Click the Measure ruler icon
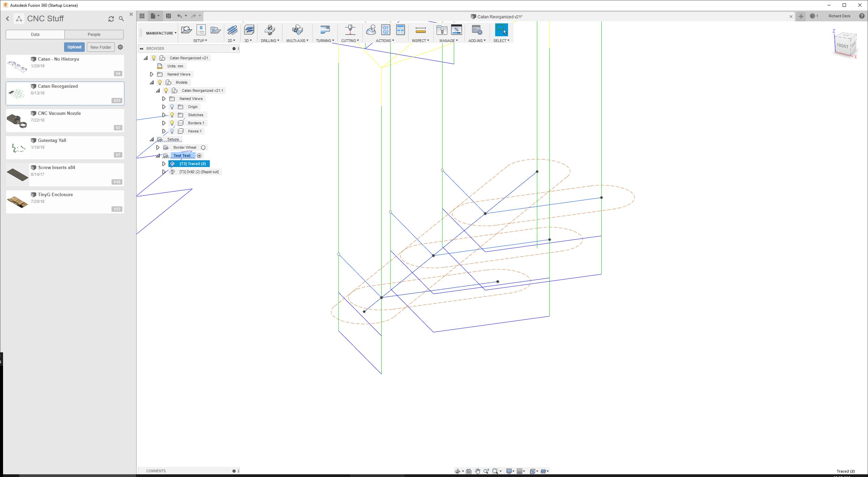This screenshot has width=868, height=477. [420, 30]
